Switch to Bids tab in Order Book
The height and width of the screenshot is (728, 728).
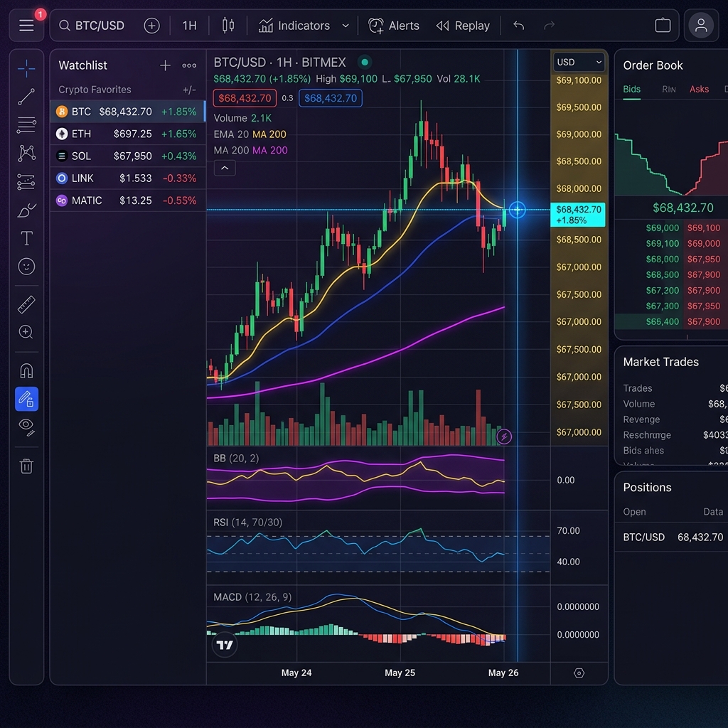pos(631,90)
